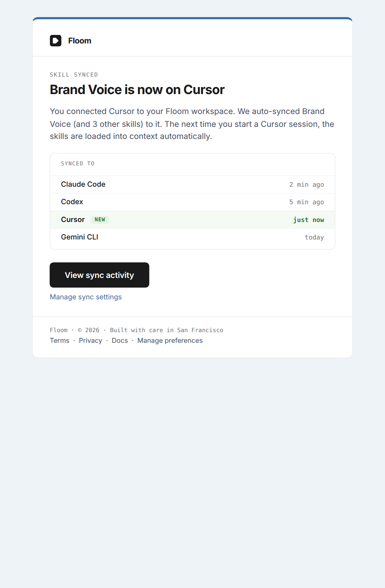The height and width of the screenshot is (588, 385).
Task: Select the Claude Code row
Action: (x=192, y=185)
